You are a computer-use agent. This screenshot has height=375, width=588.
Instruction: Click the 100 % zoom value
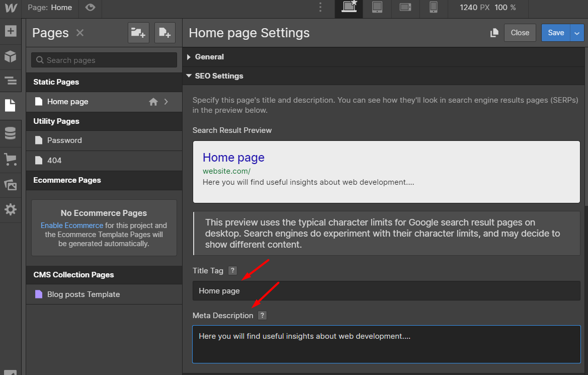pyautogui.click(x=505, y=8)
